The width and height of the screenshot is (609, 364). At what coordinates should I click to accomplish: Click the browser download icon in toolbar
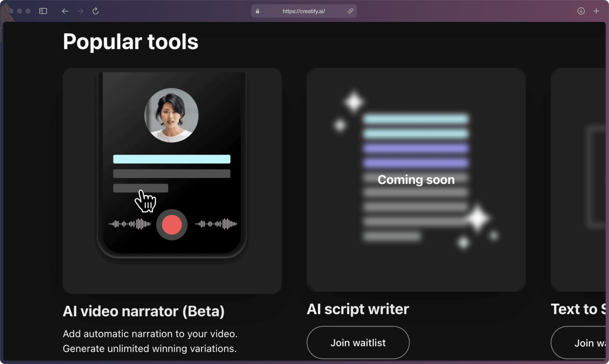581,11
